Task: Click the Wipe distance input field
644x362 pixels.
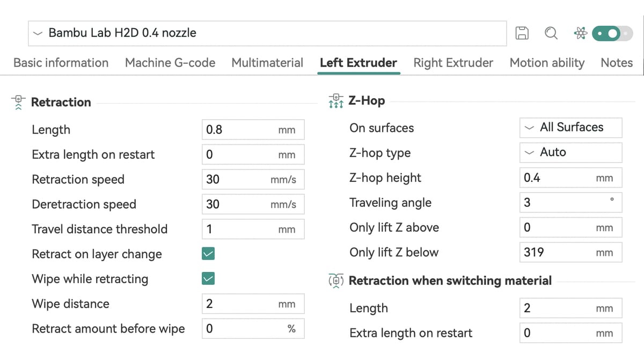Action: [x=253, y=304]
